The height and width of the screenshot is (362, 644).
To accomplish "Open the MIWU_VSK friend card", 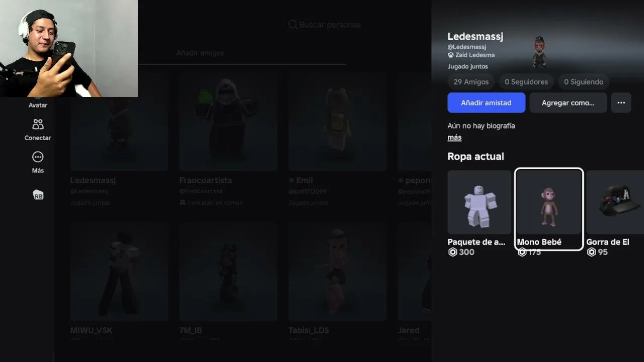I will coord(119,282).
